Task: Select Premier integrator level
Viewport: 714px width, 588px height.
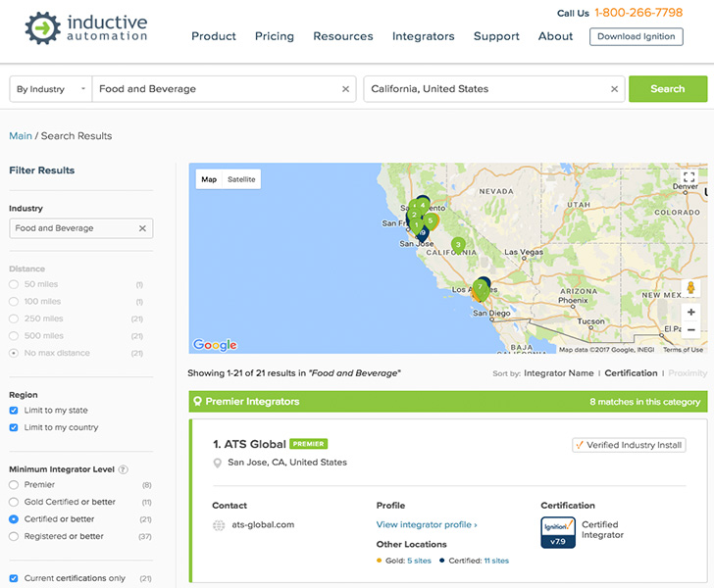Action: coord(14,485)
